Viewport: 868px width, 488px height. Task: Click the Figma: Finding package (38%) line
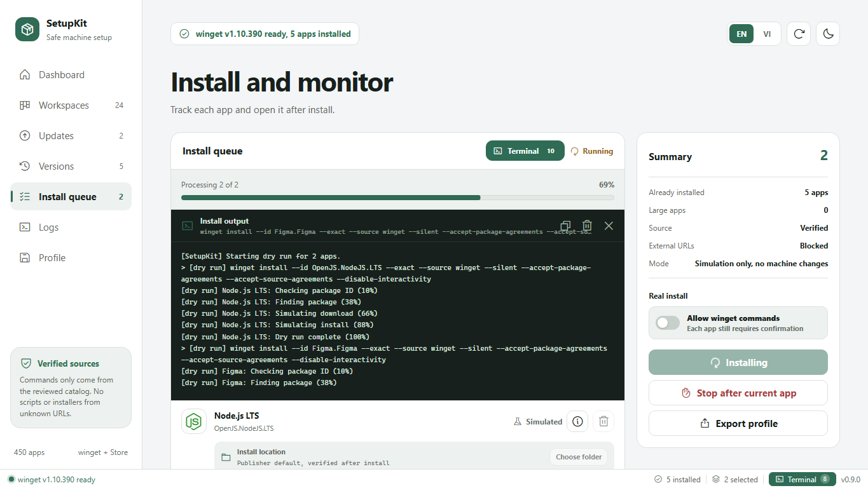[x=259, y=383]
